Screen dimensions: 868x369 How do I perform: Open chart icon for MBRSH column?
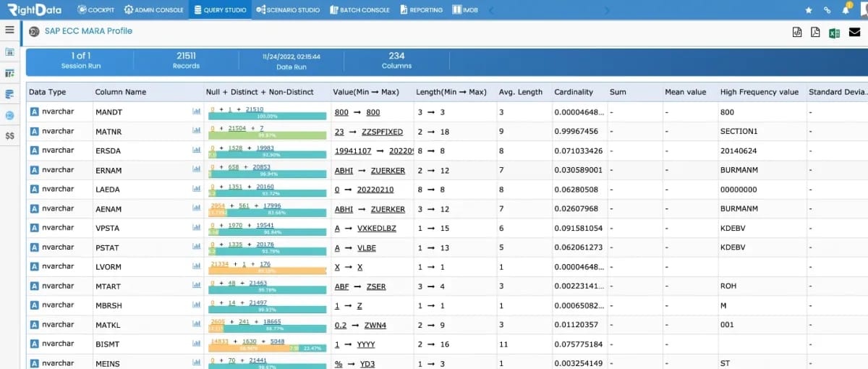[196, 305]
